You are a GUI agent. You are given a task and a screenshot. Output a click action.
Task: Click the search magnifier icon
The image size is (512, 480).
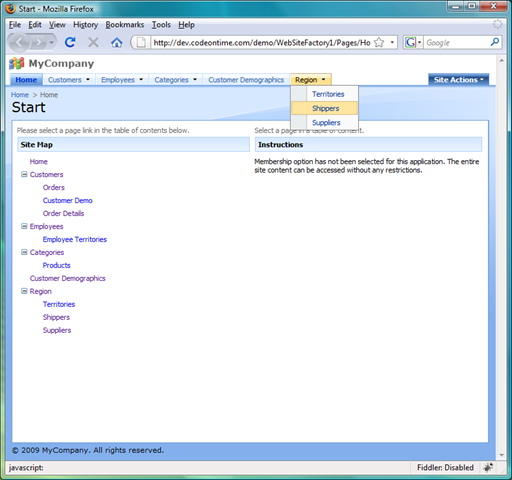495,42
